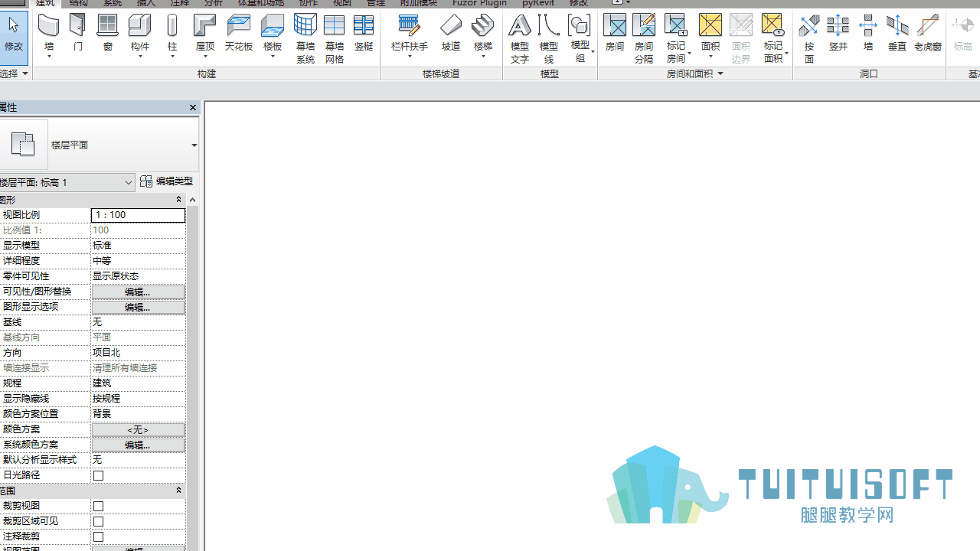Screen dimensions: 980x551
Task: Choose the 房间分隔 room separator tool
Action: pos(644,38)
